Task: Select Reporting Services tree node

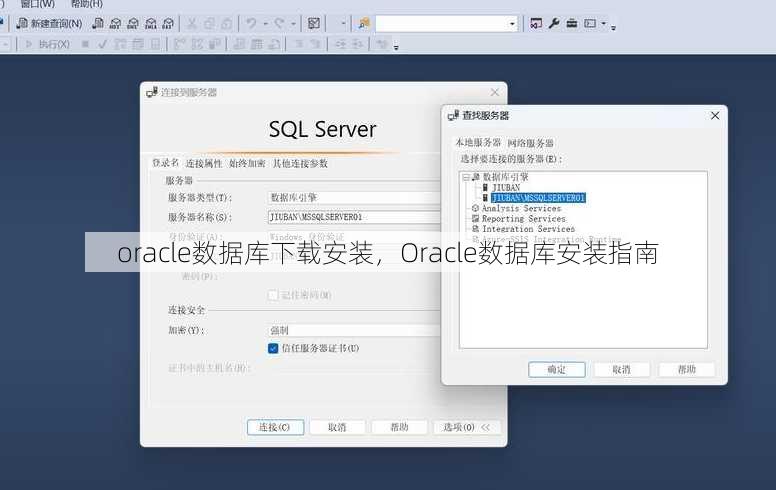Action: (x=524, y=219)
